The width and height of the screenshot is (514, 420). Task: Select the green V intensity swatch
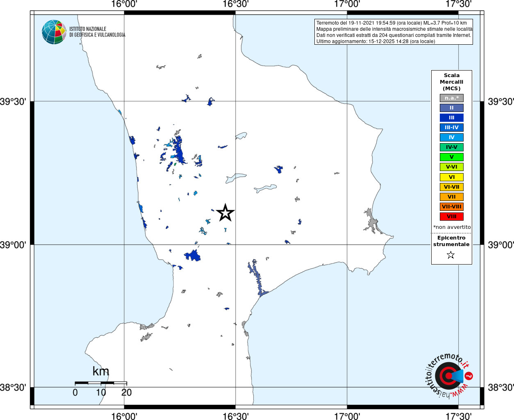click(451, 157)
